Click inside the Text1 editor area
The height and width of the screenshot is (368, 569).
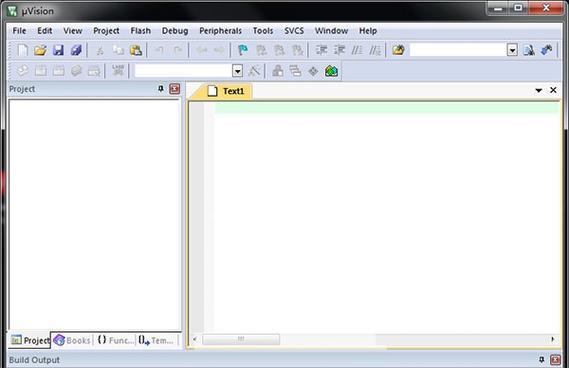click(386, 218)
